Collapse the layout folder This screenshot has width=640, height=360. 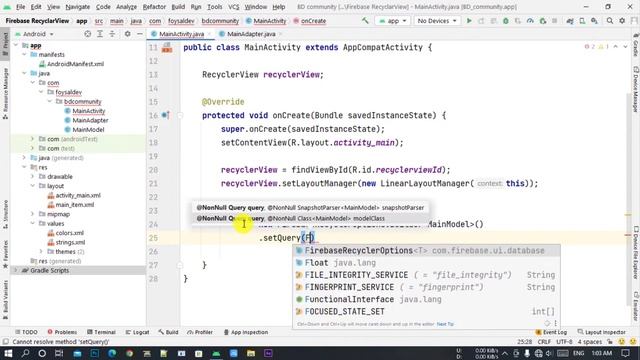tap(33, 186)
